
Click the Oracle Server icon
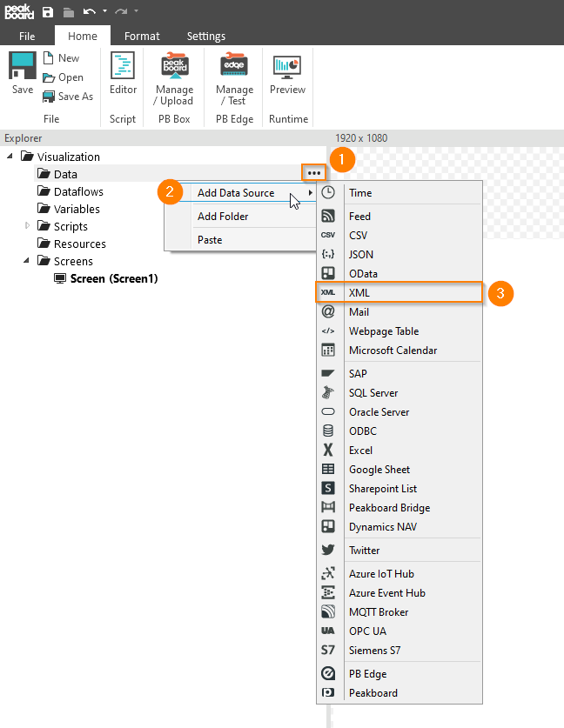point(328,411)
